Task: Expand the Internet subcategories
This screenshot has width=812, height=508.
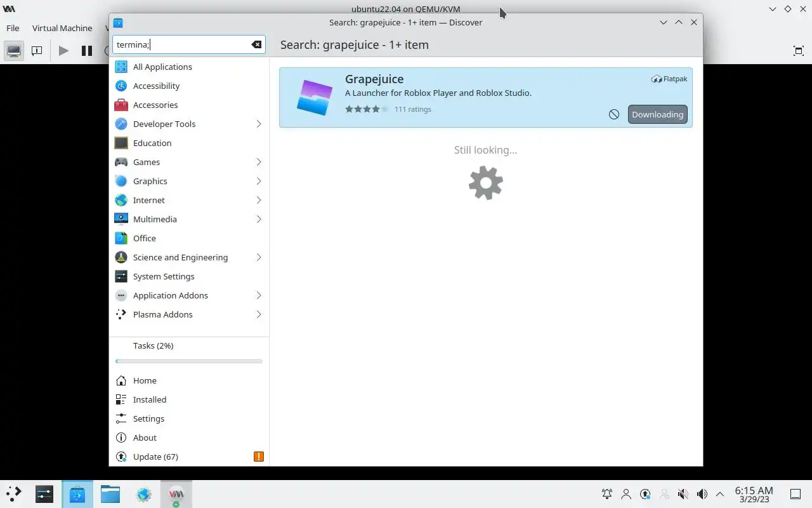Action: coord(259,200)
